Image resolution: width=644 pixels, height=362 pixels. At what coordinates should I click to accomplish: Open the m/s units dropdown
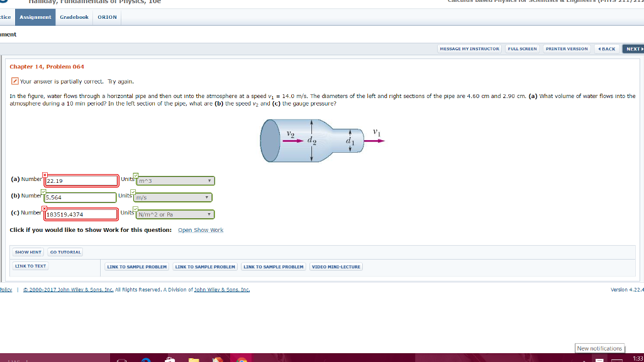tap(174, 197)
